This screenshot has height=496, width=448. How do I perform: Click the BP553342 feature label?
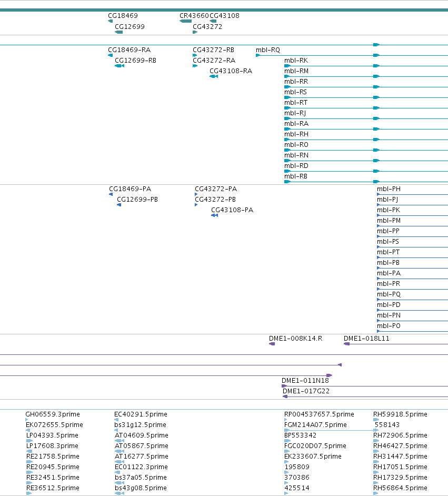tap(301, 435)
